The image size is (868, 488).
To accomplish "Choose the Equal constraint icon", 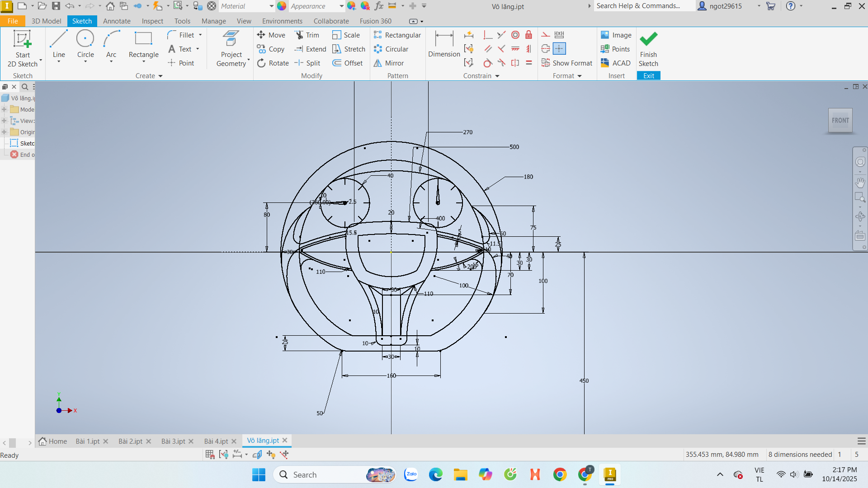I will [528, 63].
